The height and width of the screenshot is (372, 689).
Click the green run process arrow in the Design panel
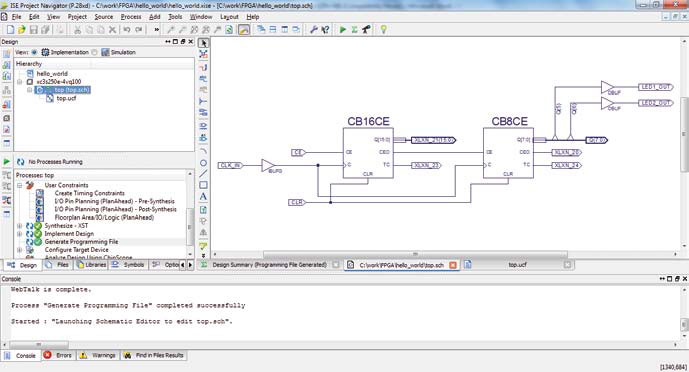click(x=7, y=162)
